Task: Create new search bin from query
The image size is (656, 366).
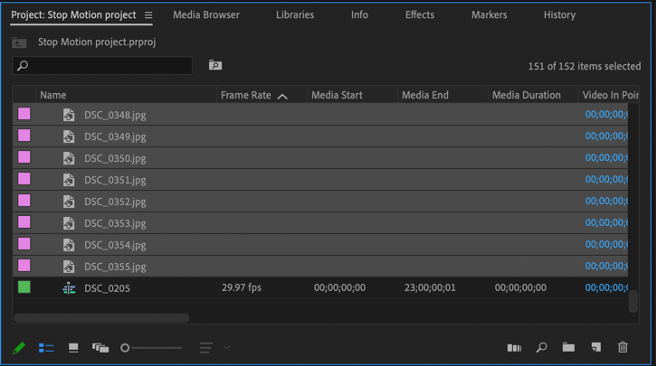Action: (x=215, y=65)
